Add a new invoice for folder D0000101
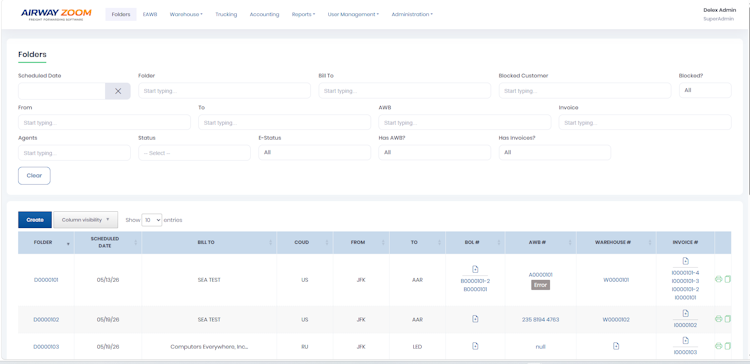 click(x=685, y=261)
